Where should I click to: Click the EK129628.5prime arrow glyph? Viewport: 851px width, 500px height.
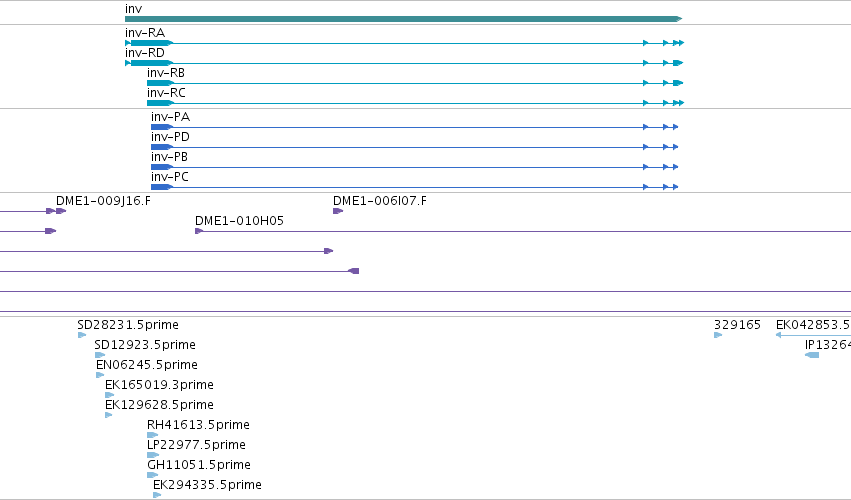[x=109, y=415]
